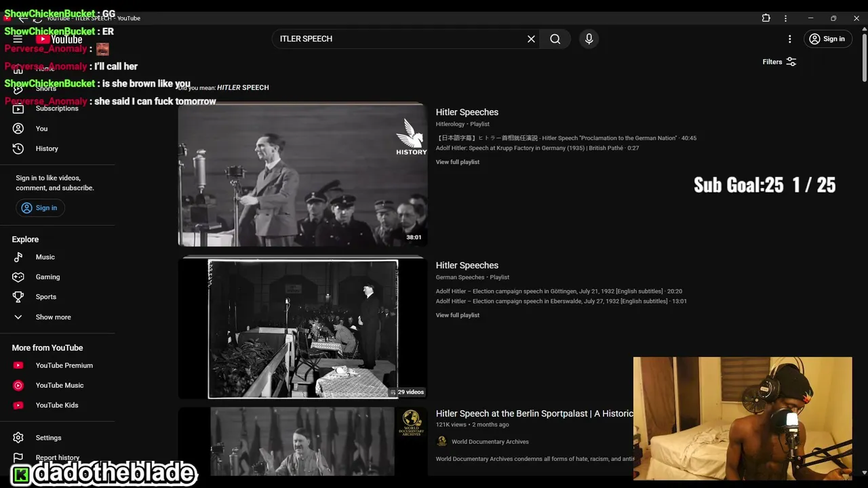Open World Documentary Archives channel name
The image size is (868, 488).
coord(490,442)
